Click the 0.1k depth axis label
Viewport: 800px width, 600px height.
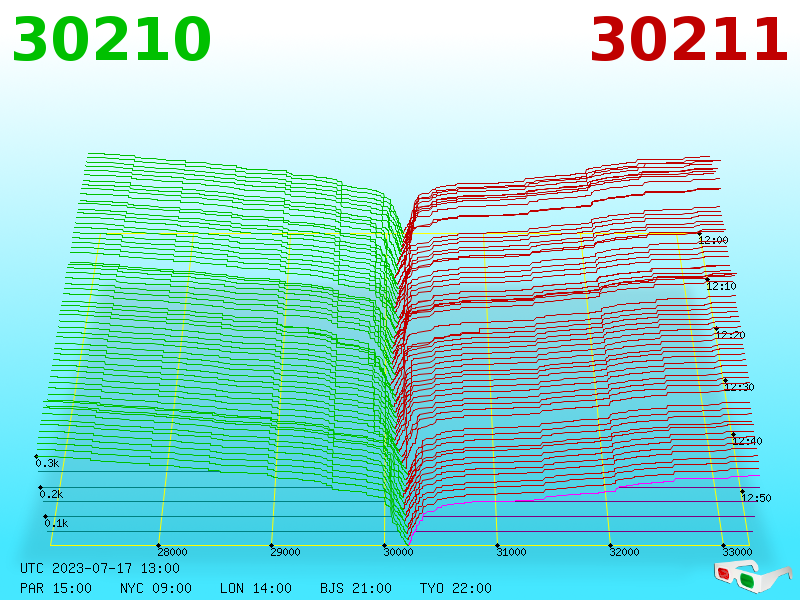click(x=56, y=523)
